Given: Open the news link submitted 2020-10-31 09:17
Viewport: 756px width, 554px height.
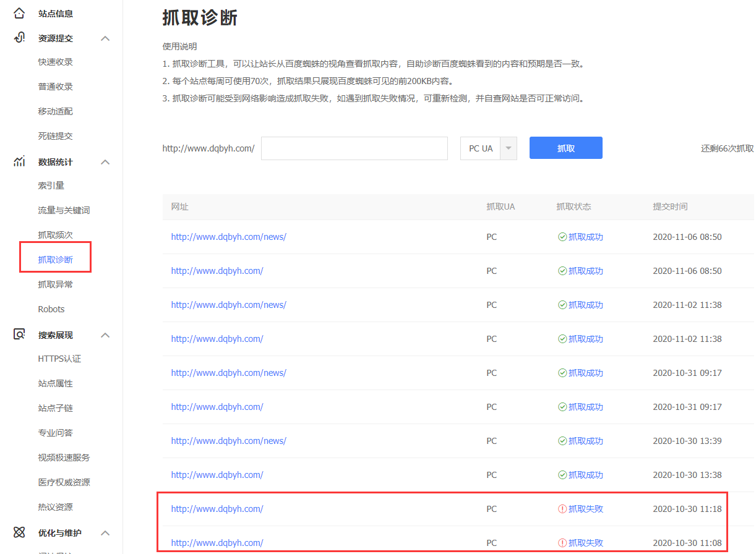Looking at the screenshot, I should coord(229,373).
